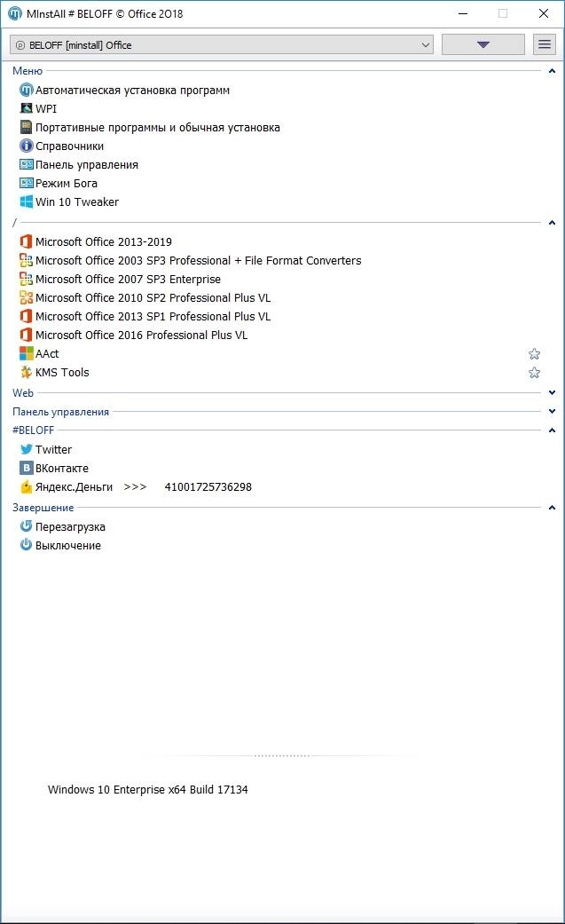
Task: Open the BELOFF [minstall] Office profile dropdown
Action: [222, 44]
